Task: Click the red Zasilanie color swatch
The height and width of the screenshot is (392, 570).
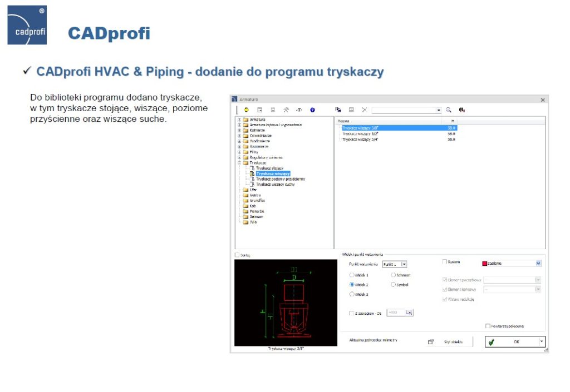Action: point(485,264)
